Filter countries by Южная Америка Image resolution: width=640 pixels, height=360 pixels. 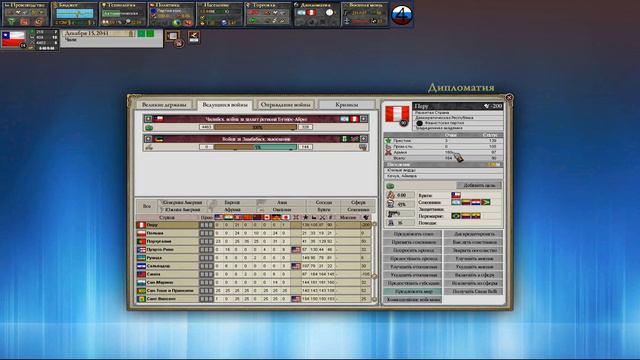point(182,209)
